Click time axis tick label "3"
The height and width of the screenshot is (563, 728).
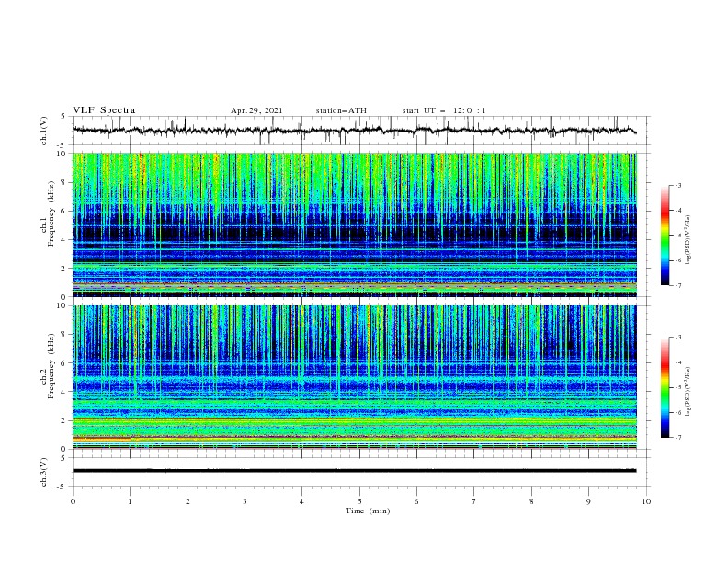tap(245, 501)
